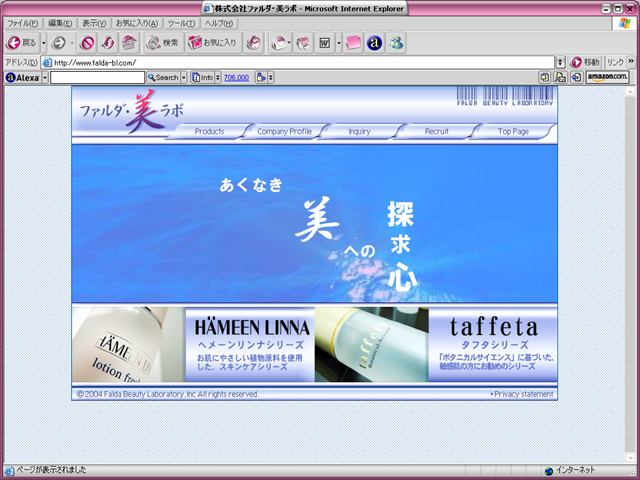
Task: Open the address bar URL dropdown
Action: click(560, 62)
